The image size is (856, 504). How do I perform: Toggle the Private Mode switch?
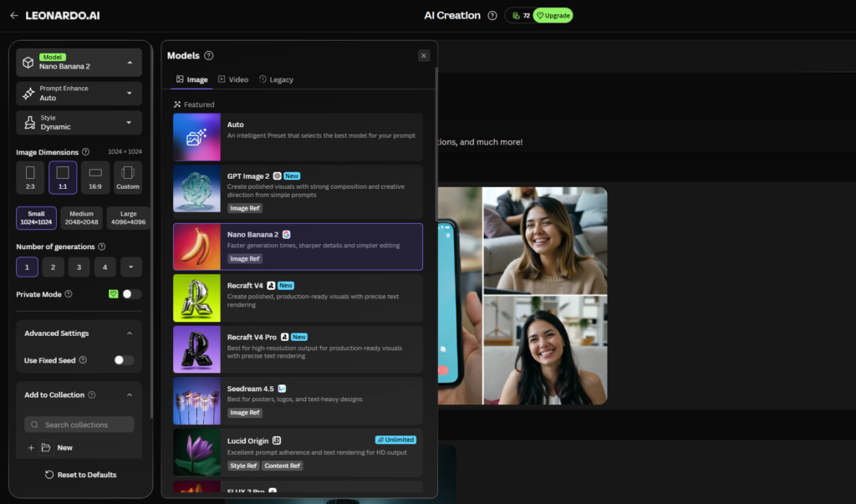coord(131,293)
